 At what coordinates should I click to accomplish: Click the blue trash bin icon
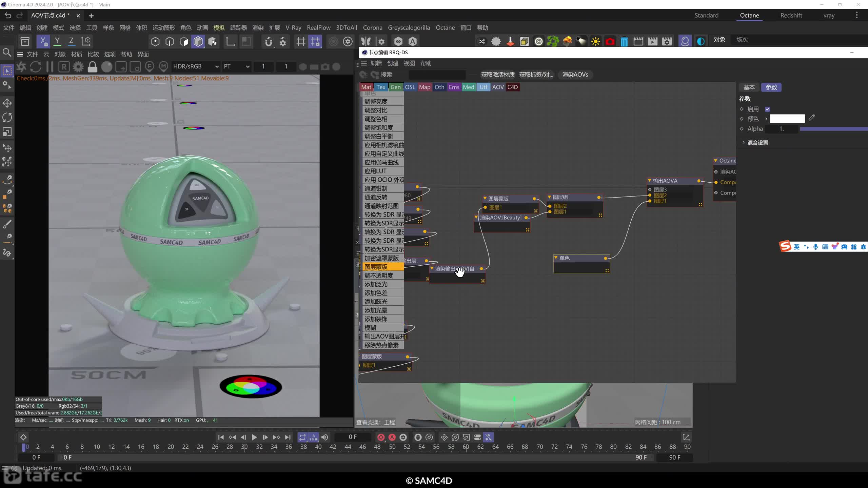(624, 41)
